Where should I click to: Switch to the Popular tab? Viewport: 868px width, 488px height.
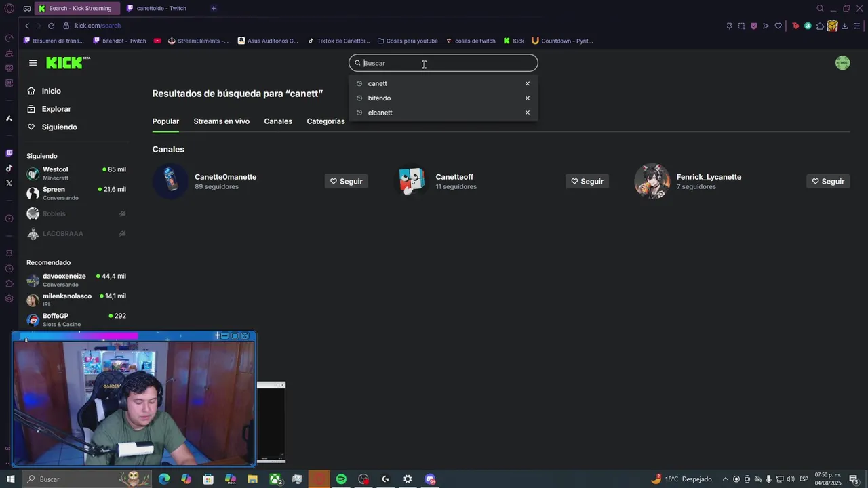point(165,121)
